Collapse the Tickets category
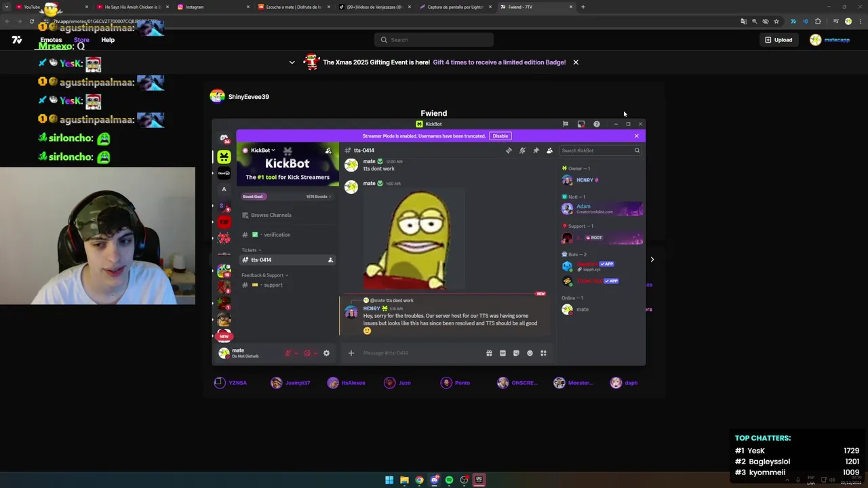868x488 pixels. (x=252, y=250)
